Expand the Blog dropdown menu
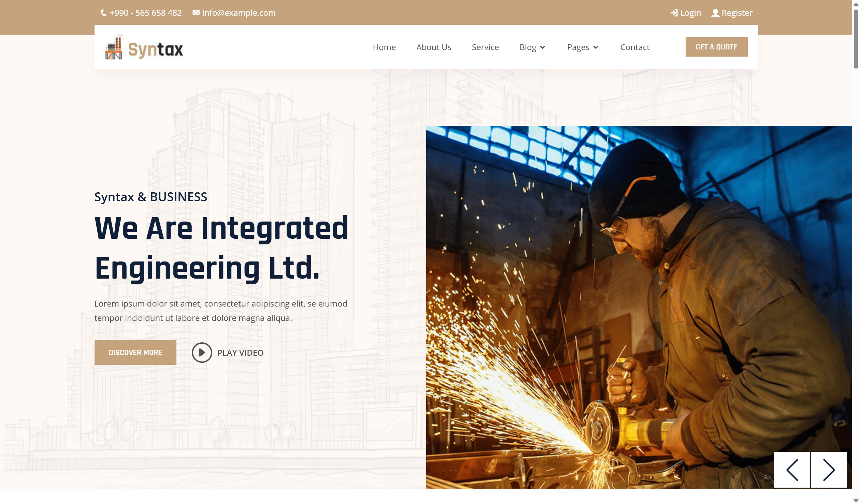The width and height of the screenshot is (860, 504). coord(532,47)
